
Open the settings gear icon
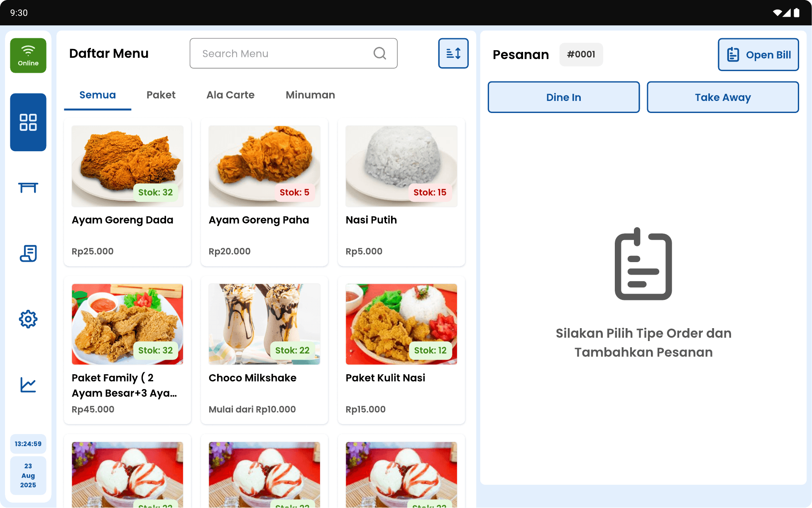(x=28, y=319)
